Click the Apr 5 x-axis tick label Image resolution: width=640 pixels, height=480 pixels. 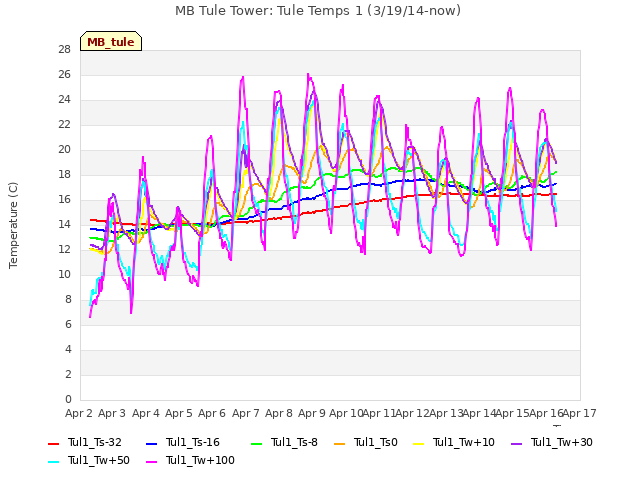(179, 413)
